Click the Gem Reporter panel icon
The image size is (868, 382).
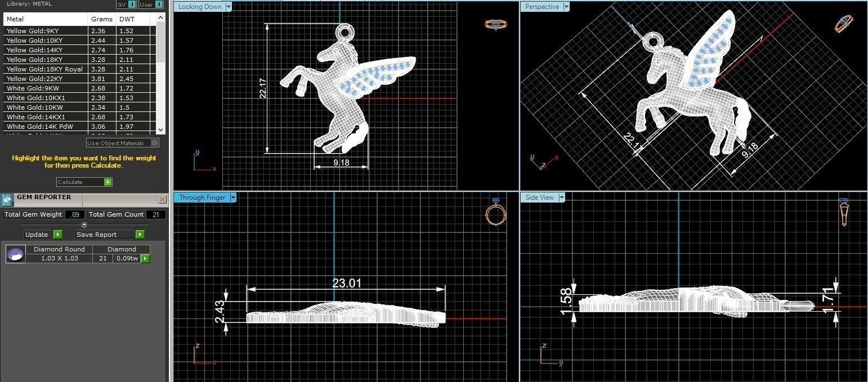pyautogui.click(x=7, y=200)
